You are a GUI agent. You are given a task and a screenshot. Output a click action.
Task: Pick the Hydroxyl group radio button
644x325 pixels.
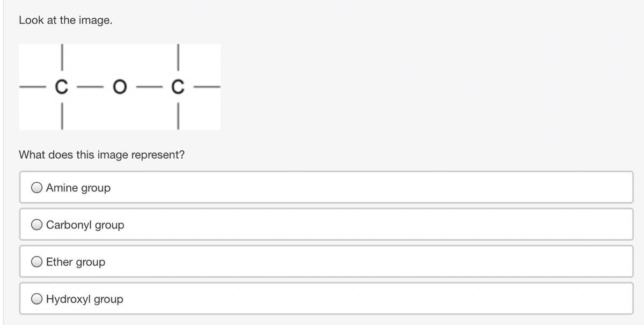(37, 299)
